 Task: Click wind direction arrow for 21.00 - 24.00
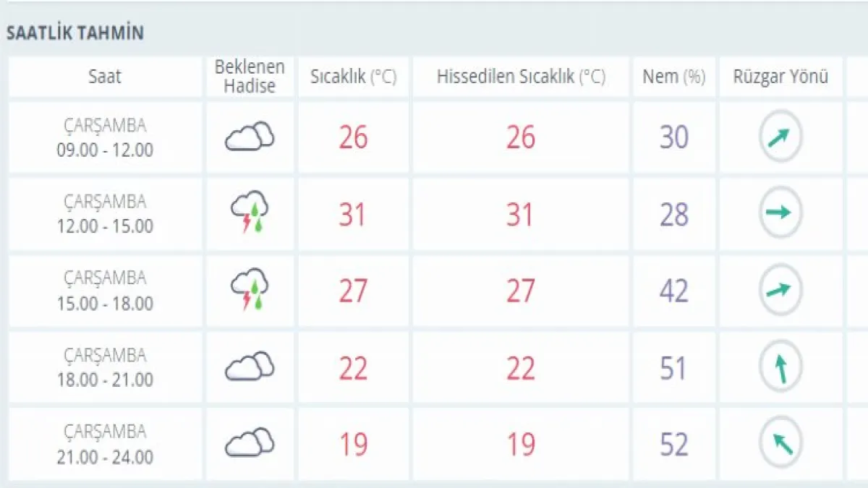pyautogui.click(x=780, y=443)
